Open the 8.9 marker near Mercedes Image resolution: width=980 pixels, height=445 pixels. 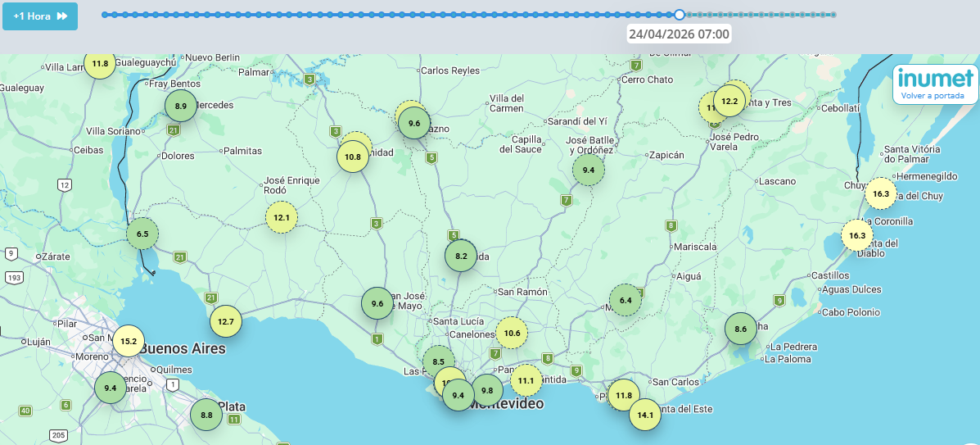pos(181,106)
